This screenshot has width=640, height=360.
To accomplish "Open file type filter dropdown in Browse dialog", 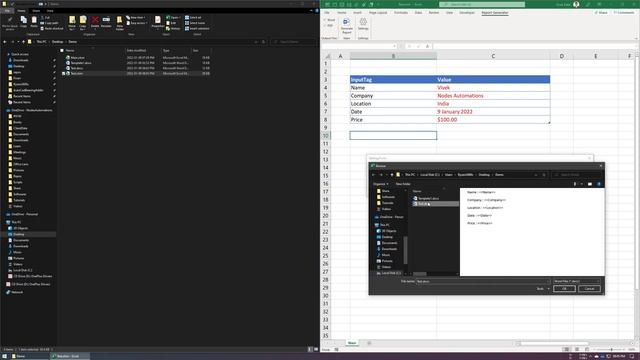I will click(x=576, y=281).
